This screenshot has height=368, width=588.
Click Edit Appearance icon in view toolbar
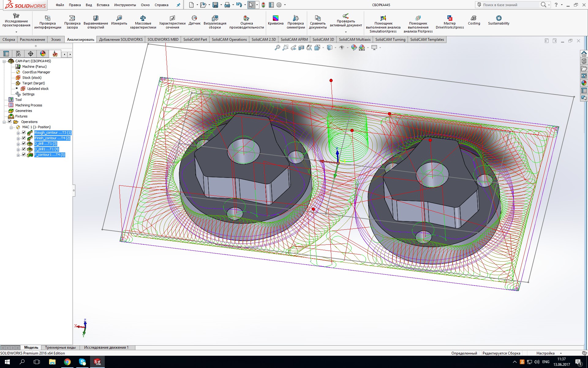click(x=354, y=48)
